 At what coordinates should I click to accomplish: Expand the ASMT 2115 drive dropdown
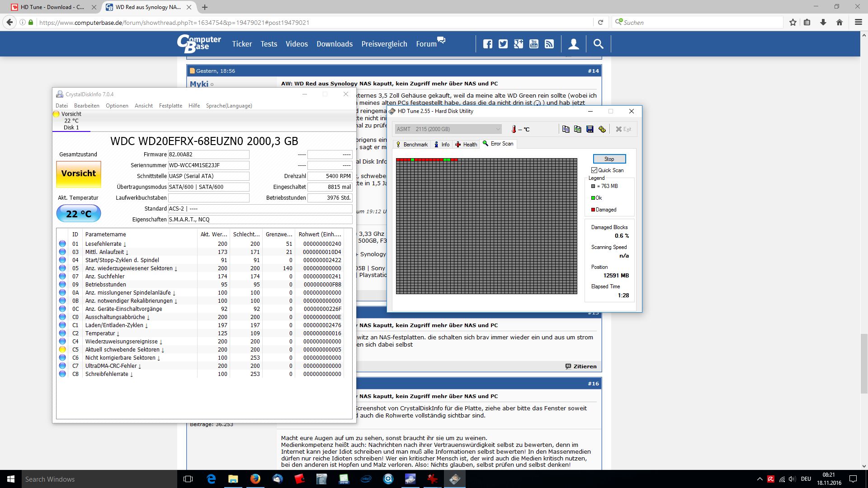pos(497,129)
